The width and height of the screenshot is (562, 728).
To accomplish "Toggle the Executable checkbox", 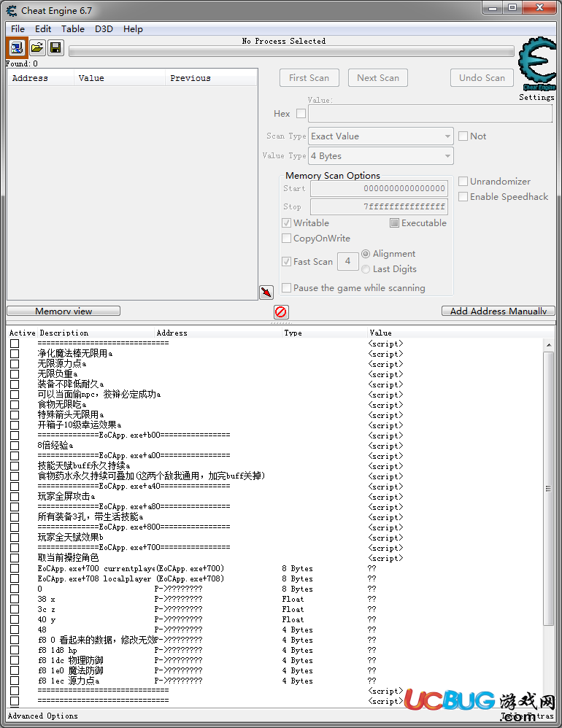I will tap(394, 223).
